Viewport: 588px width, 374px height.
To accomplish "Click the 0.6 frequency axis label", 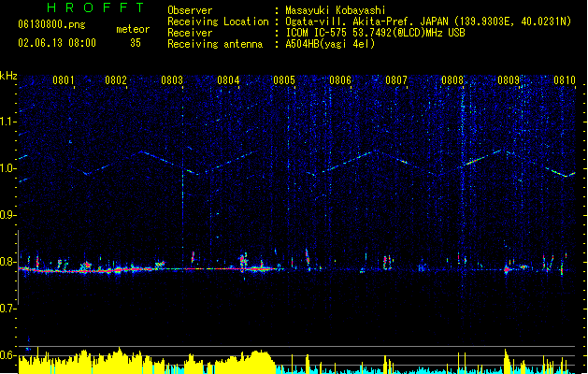I will point(7,355).
